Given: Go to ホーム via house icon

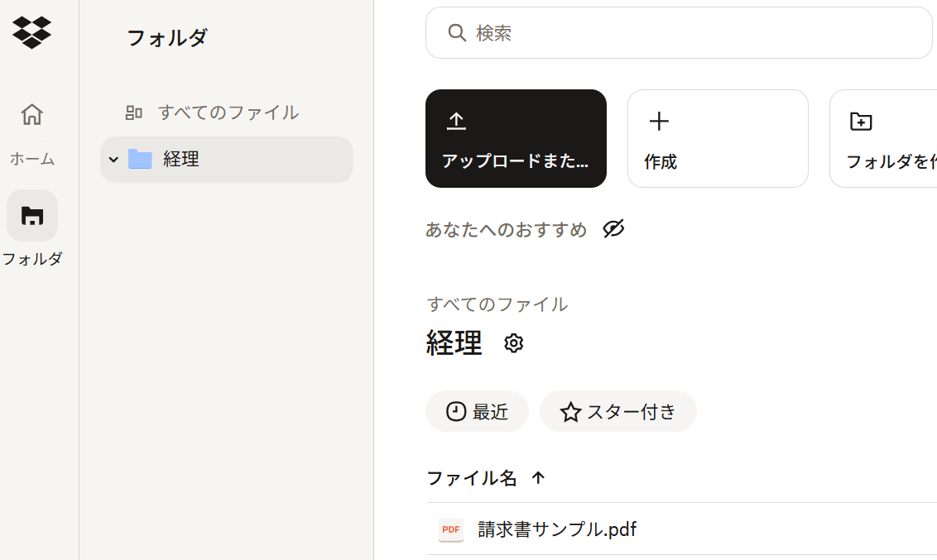Looking at the screenshot, I should pos(32,114).
